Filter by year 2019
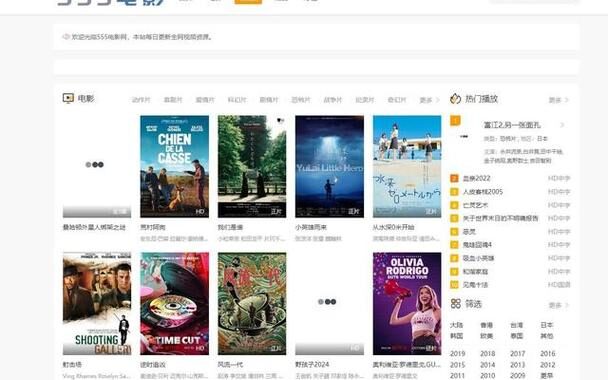Screen dimensions: 608x380 (x=458, y=354)
